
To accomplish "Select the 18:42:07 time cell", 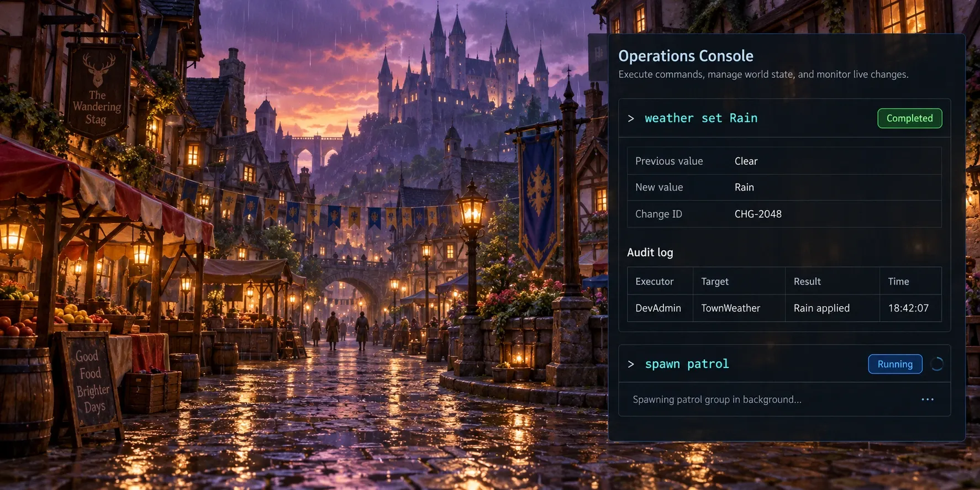I will point(908,308).
